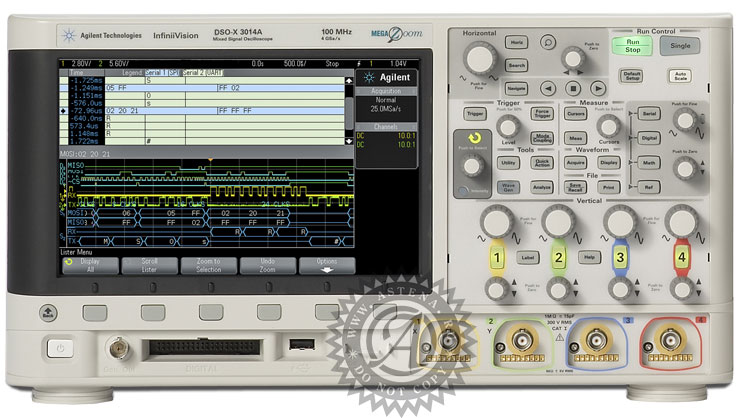Click the lister scroll down arrow
740x418 pixels.
(x=349, y=141)
